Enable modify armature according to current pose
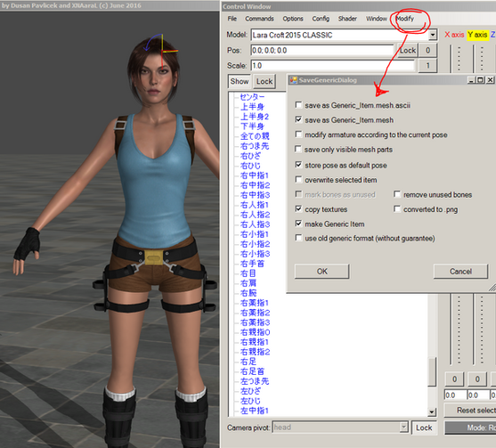The height and width of the screenshot is (448, 496). [298, 134]
